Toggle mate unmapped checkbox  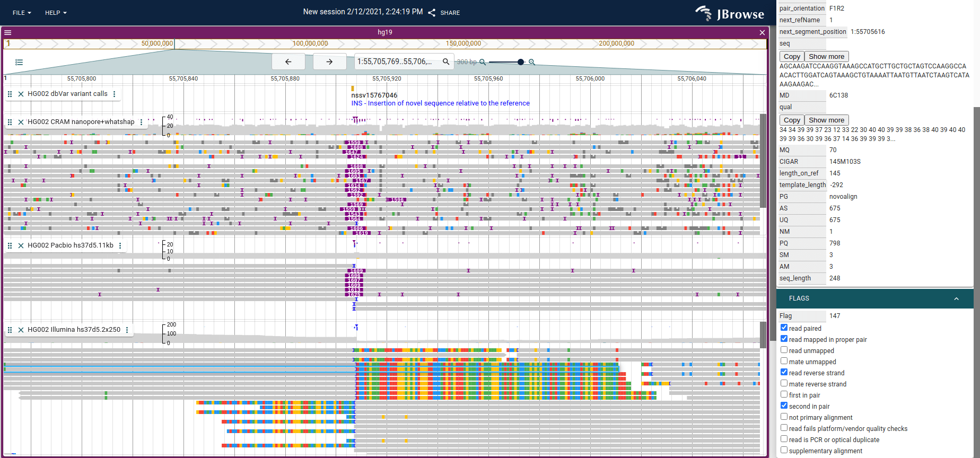click(x=784, y=361)
